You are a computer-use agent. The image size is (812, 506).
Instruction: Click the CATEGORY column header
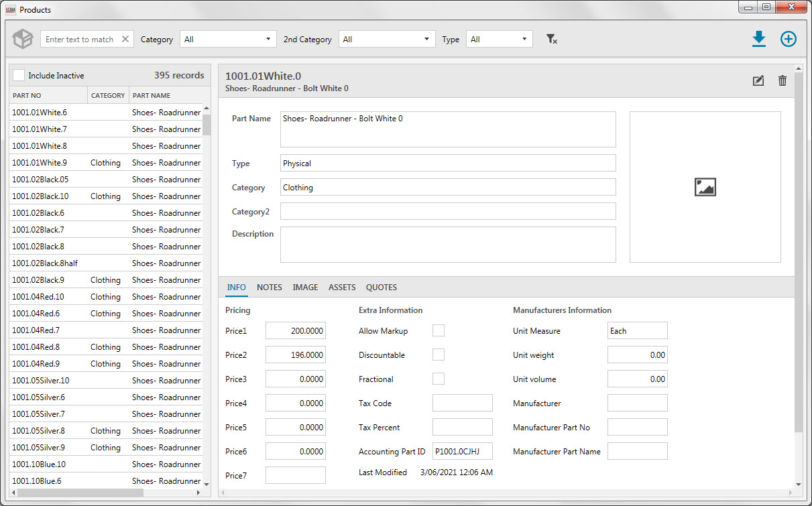click(107, 95)
